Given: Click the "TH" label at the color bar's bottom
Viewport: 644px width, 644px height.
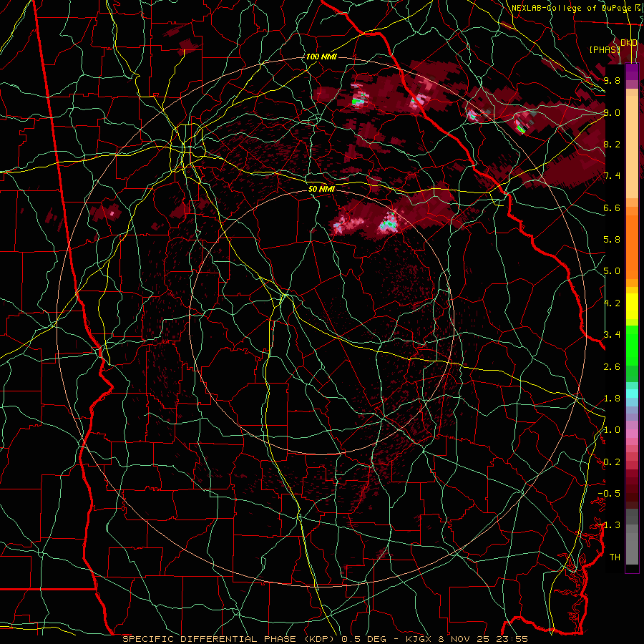Looking at the screenshot, I should click(615, 557).
